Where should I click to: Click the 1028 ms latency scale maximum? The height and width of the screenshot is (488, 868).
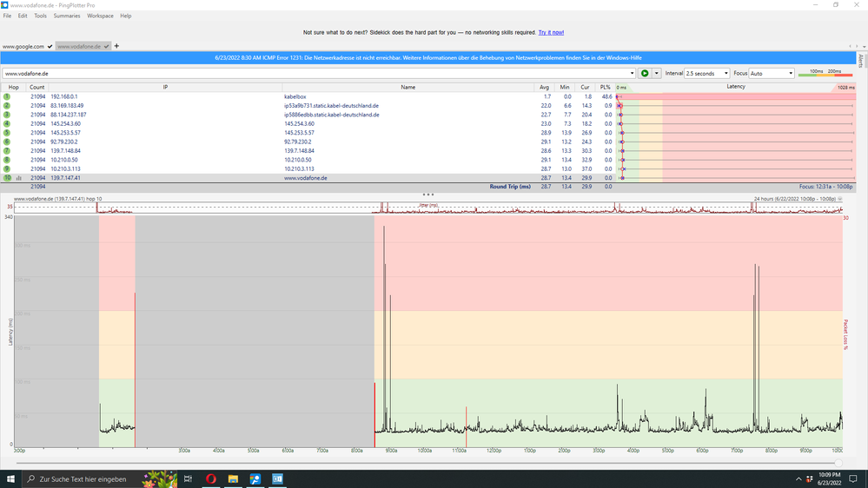(x=846, y=88)
